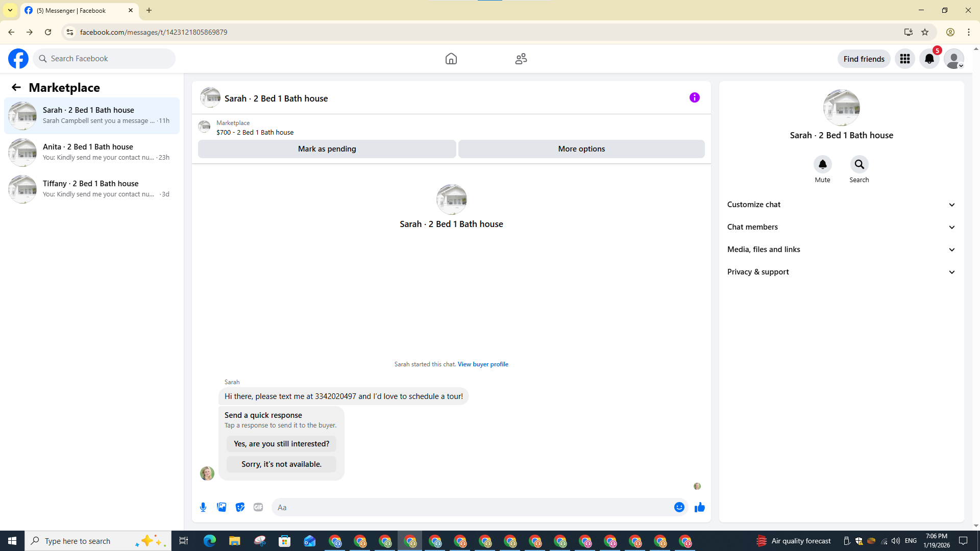
Task: Send a thumbs-up like
Action: click(699, 507)
